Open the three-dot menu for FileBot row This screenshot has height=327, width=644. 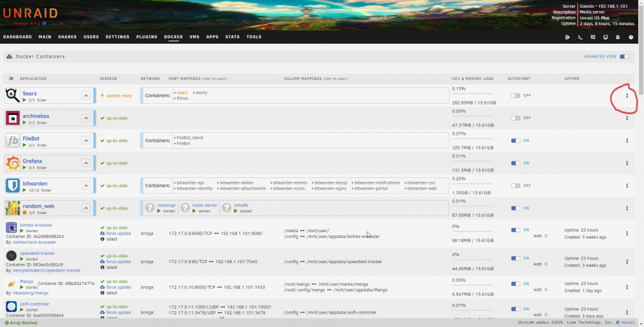627,141
